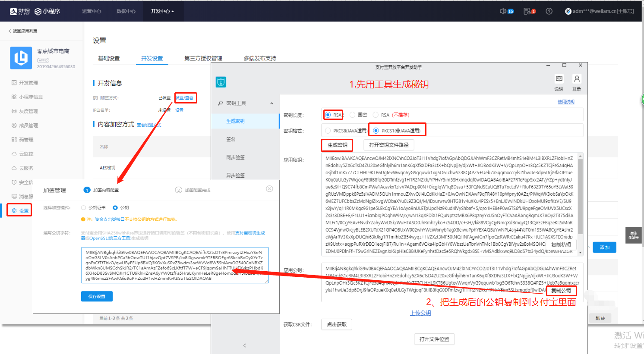The image size is (644, 354).
Task: Click the 上传公钥 link
Action: [420, 313]
